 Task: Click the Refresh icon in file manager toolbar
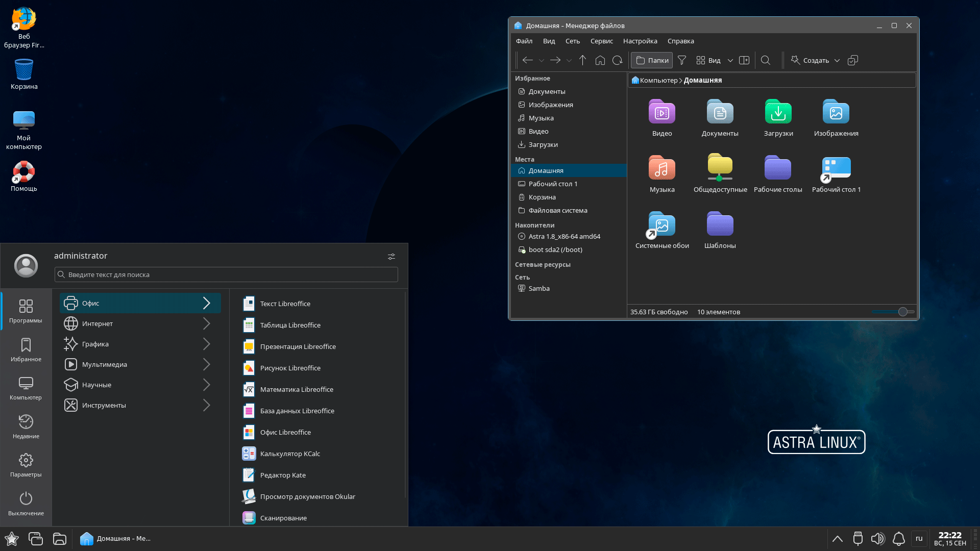point(617,60)
